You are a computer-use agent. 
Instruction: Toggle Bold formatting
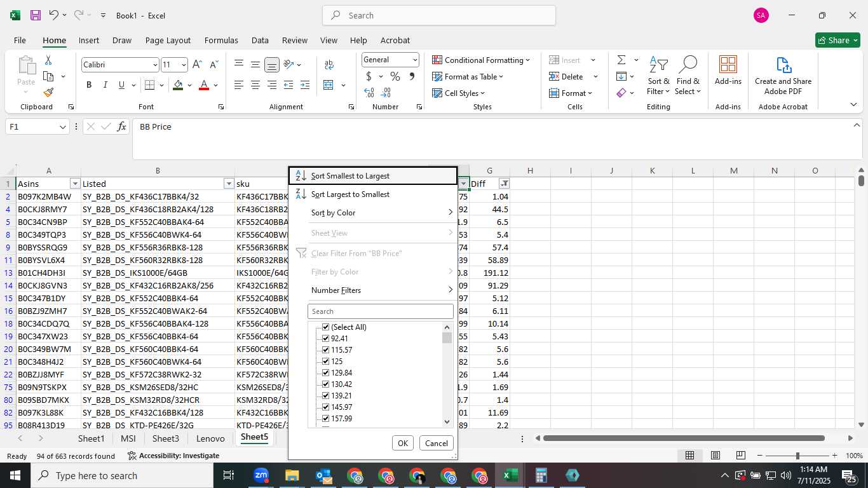[x=89, y=85]
